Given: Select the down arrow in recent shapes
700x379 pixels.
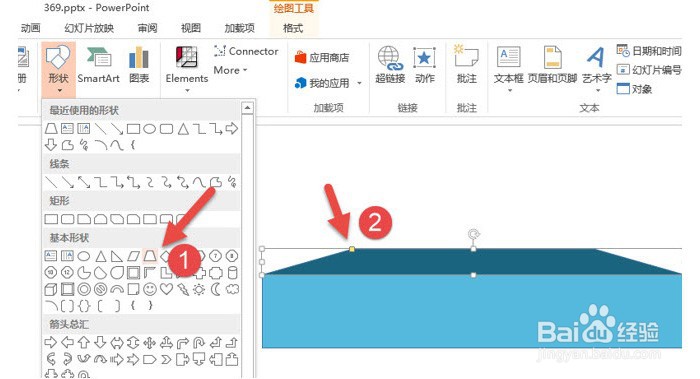Looking at the screenshot, I should 51,145.
